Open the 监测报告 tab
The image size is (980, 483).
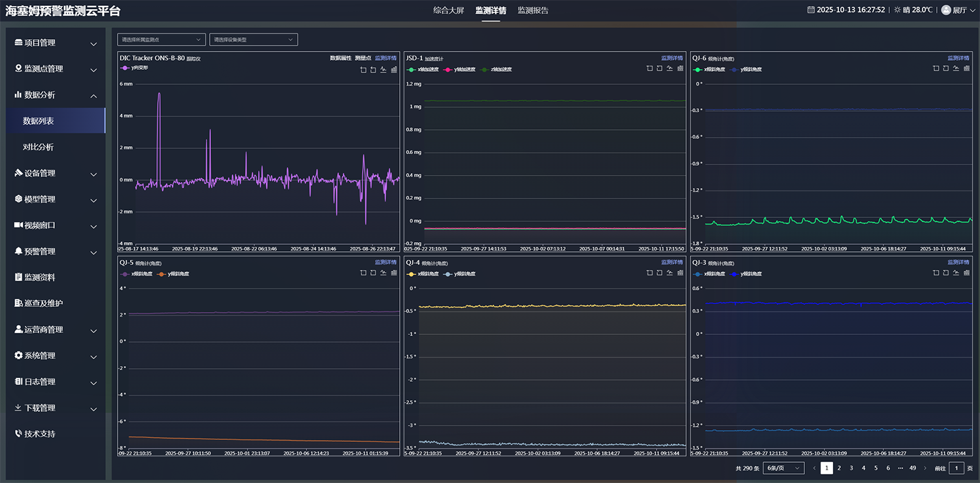(x=533, y=10)
